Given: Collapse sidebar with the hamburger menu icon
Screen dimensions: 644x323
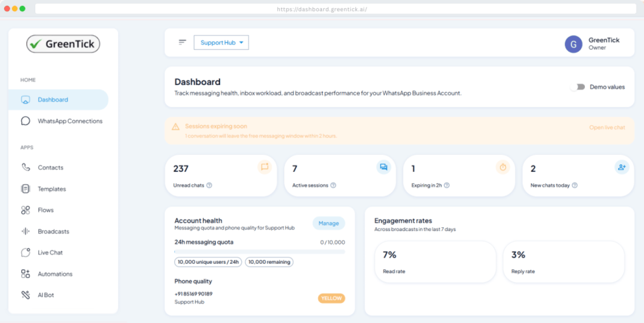Looking at the screenshot, I should tap(183, 42).
